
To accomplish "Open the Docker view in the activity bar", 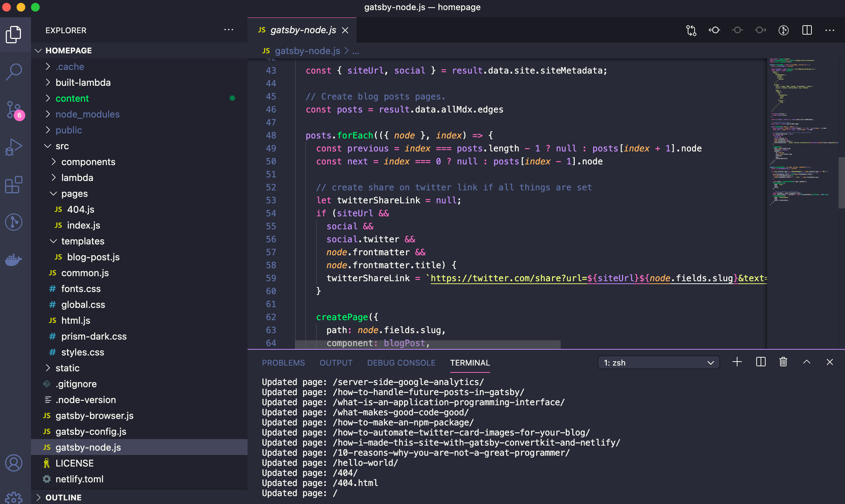I will point(14,260).
